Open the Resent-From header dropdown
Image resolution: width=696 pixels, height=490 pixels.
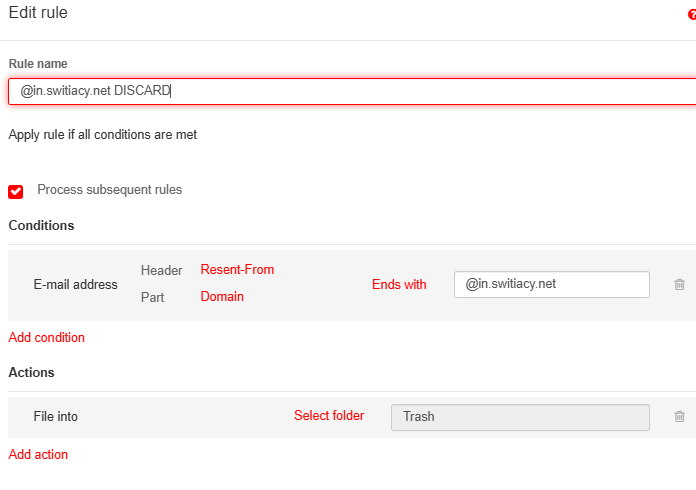tap(237, 270)
